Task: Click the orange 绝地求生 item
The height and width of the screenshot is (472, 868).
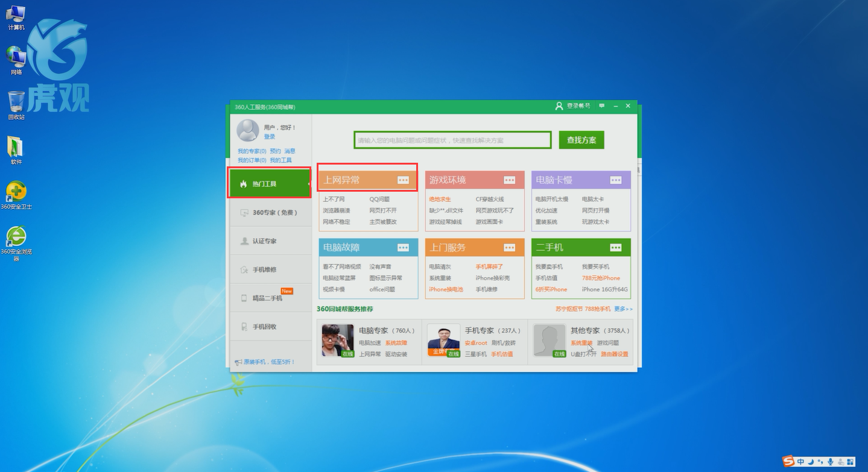Action: pyautogui.click(x=440, y=199)
